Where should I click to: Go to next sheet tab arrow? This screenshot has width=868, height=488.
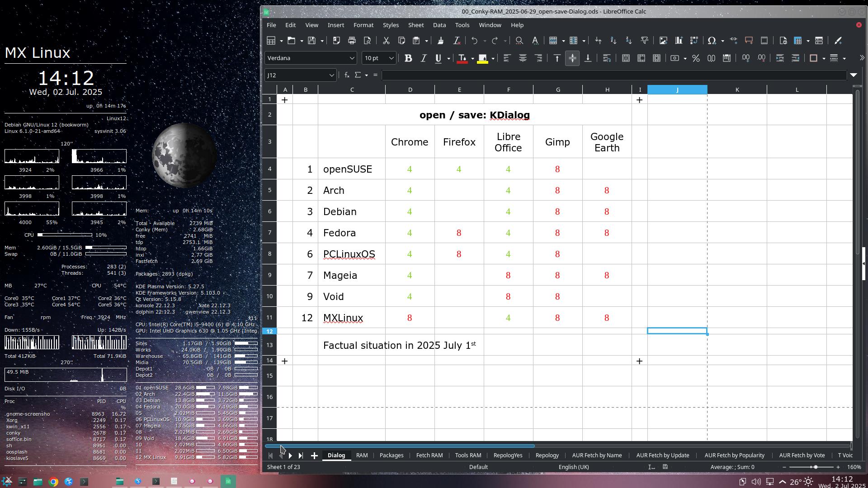(x=290, y=455)
